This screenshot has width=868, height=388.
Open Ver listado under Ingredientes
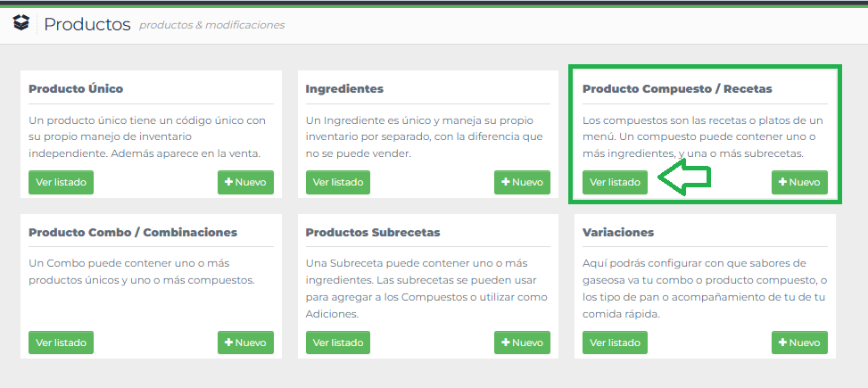pos(338,182)
